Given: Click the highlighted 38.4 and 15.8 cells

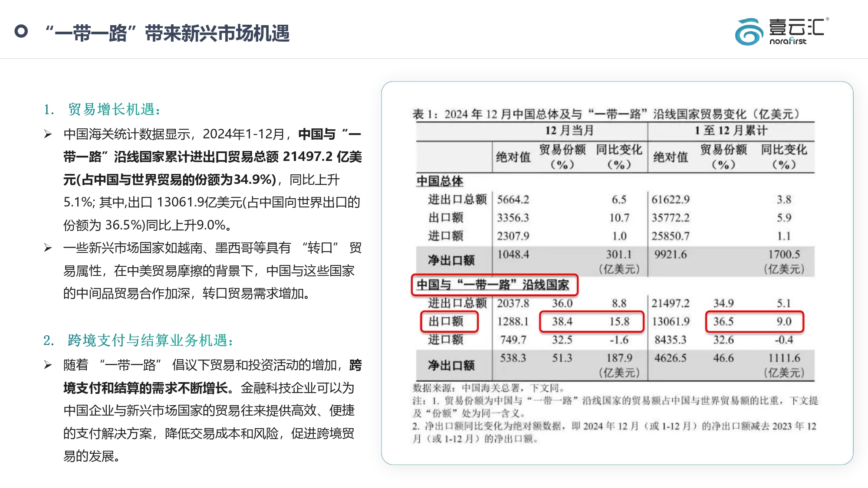Looking at the screenshot, I should 592,322.
